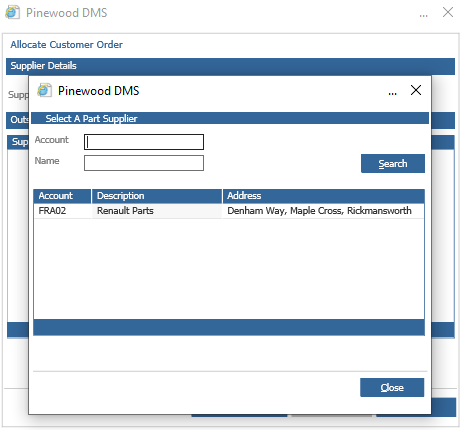Click the background window's Pinewood DMS icon
The width and height of the screenshot is (461, 430).
point(12,12)
